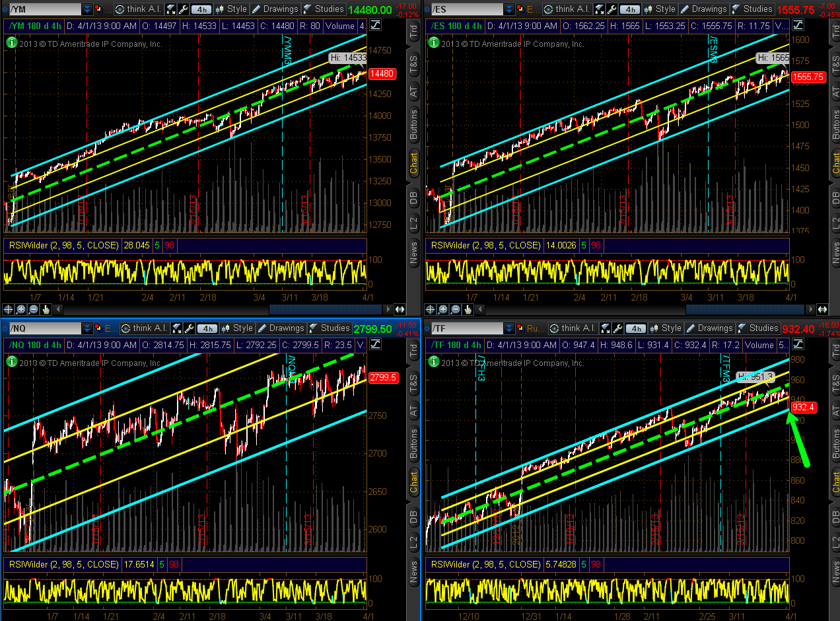Click the crosshair cursor icon below the /NQ chart

tap(8, 620)
